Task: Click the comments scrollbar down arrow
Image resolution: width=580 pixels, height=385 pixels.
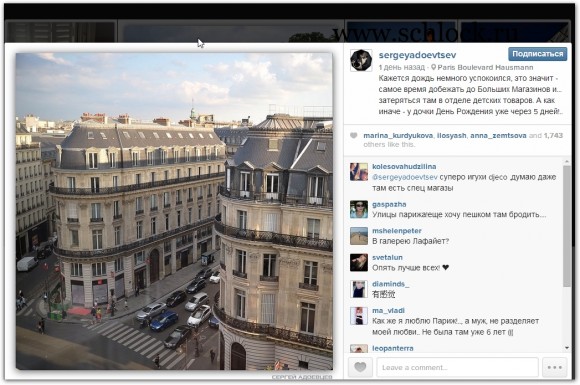Action: tap(567, 348)
